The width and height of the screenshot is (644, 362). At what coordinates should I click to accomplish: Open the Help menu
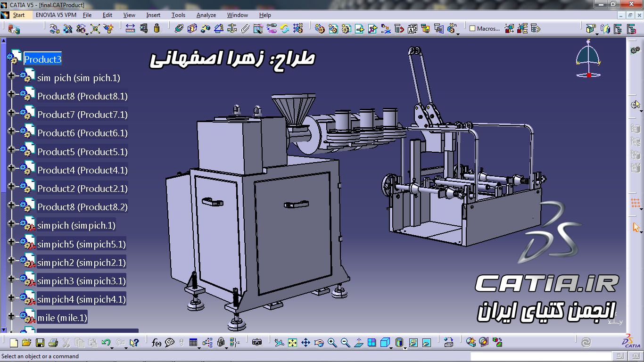coord(265,15)
